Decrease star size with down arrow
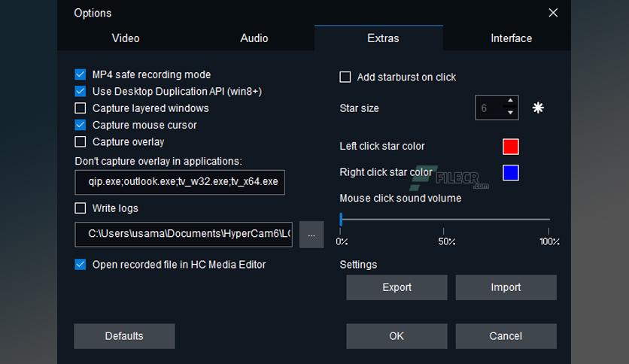Viewport: 629px width, 364px height. 510,113
